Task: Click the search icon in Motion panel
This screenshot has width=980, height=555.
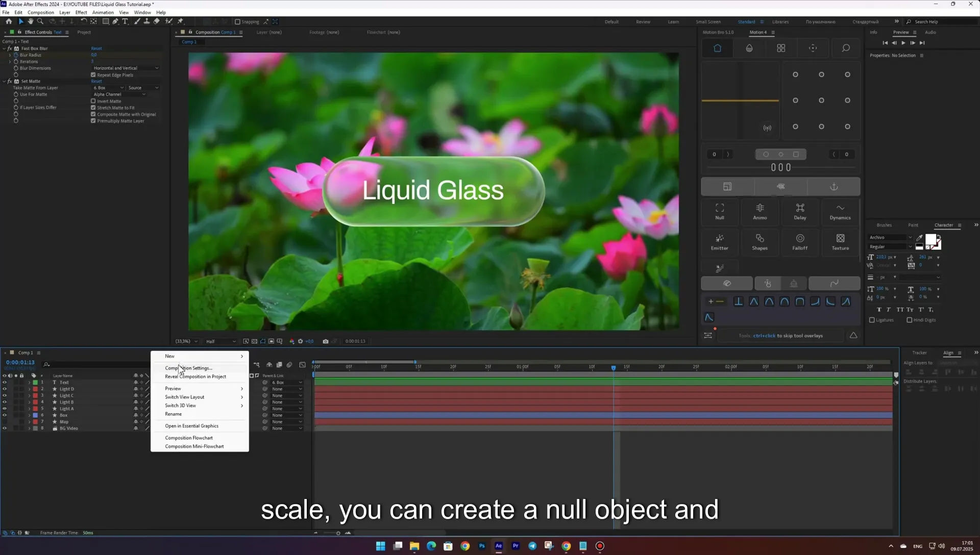Action: [x=845, y=48]
